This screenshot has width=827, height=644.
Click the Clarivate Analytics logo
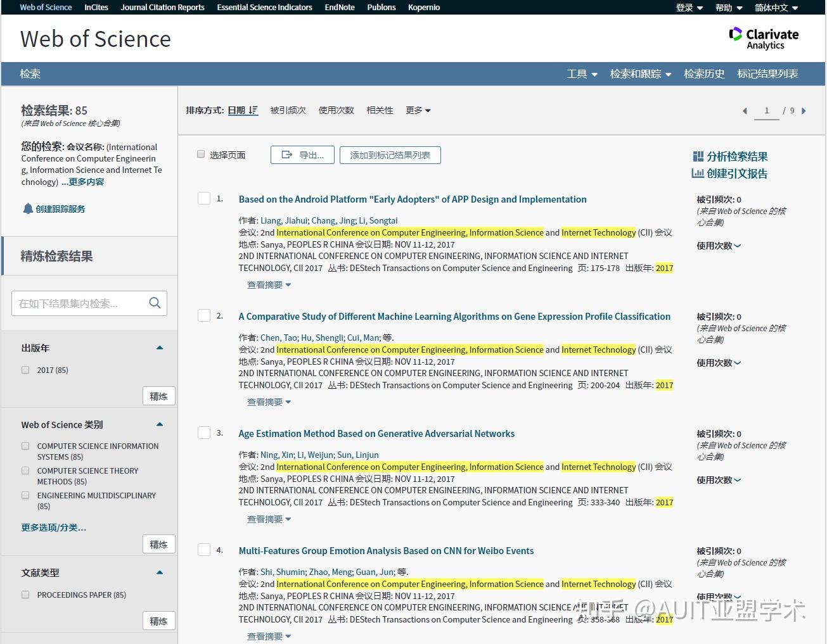pyautogui.click(x=764, y=37)
